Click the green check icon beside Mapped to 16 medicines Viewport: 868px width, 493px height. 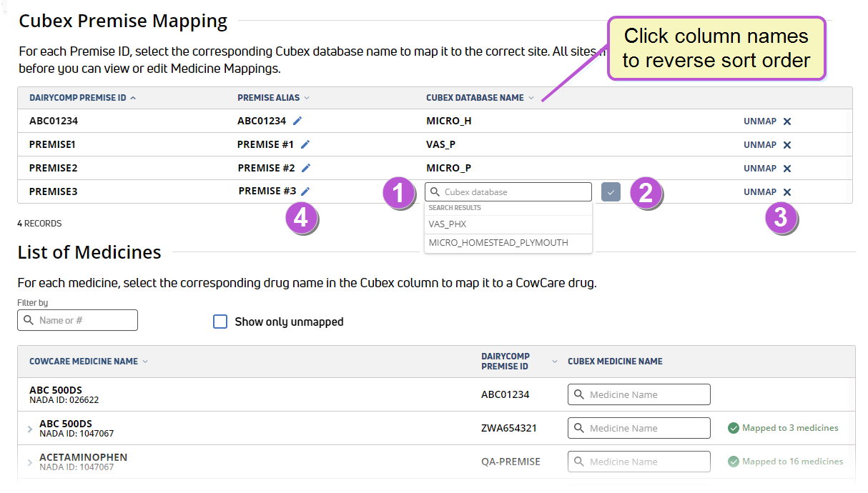(733, 462)
